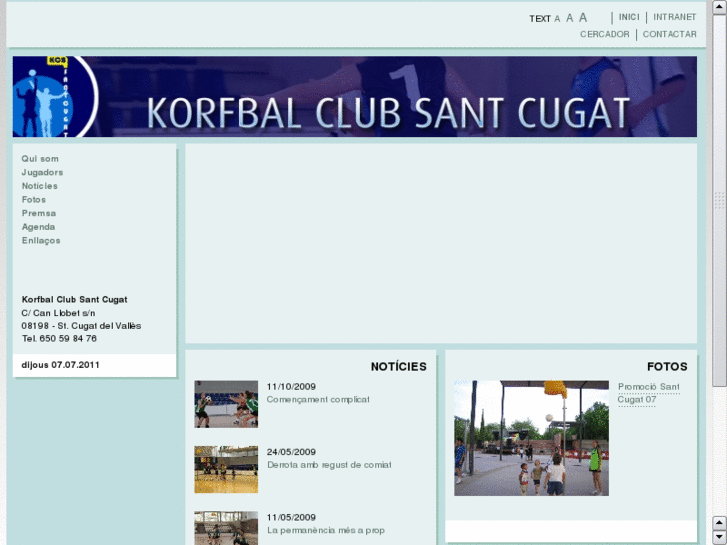Click the NOTÍCIES section heading
Image resolution: width=727 pixels, height=545 pixels.
click(x=399, y=367)
